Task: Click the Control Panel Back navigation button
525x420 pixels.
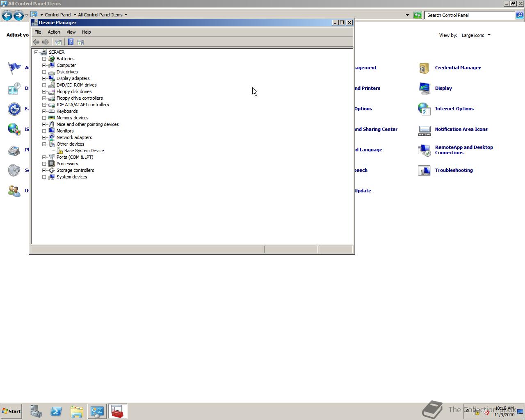Action: coord(7,16)
